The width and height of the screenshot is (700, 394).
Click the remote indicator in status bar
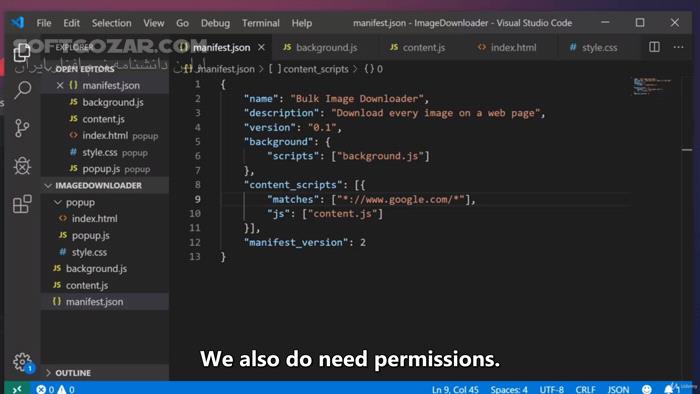tap(17, 389)
